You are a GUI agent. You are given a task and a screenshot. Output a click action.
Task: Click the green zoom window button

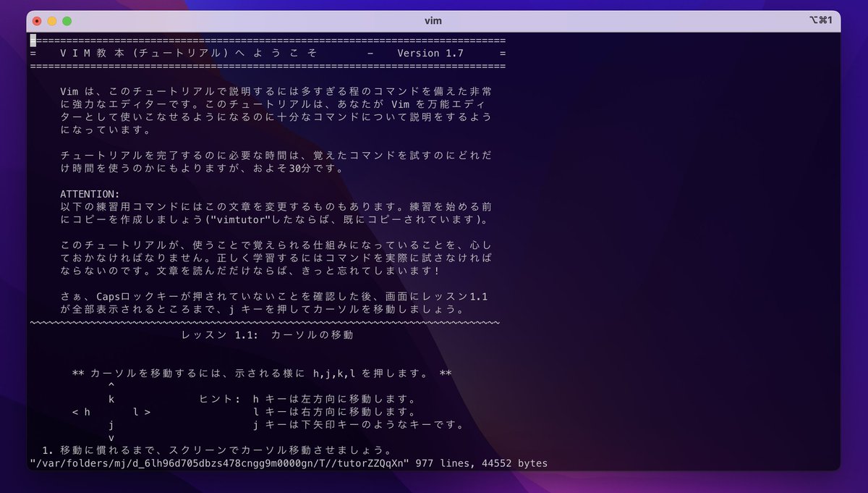point(67,21)
